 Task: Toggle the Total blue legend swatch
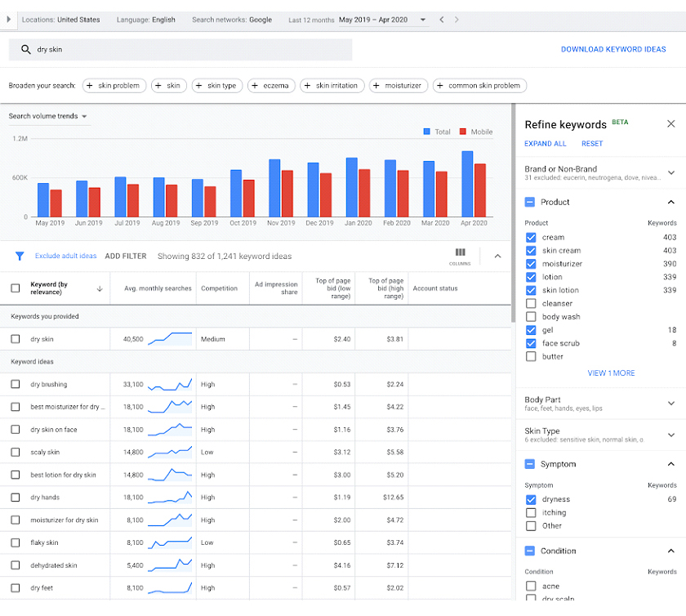pos(426,132)
